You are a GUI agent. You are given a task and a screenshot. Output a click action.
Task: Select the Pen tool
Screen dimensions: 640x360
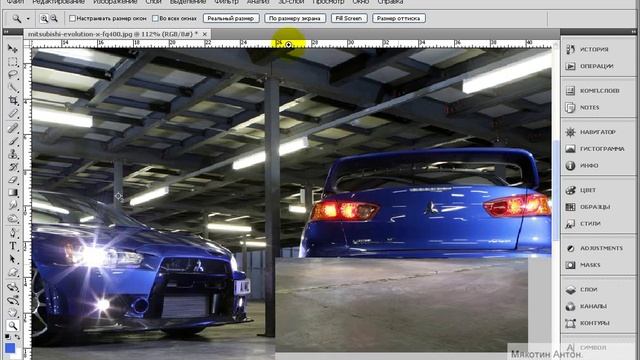click(13, 233)
